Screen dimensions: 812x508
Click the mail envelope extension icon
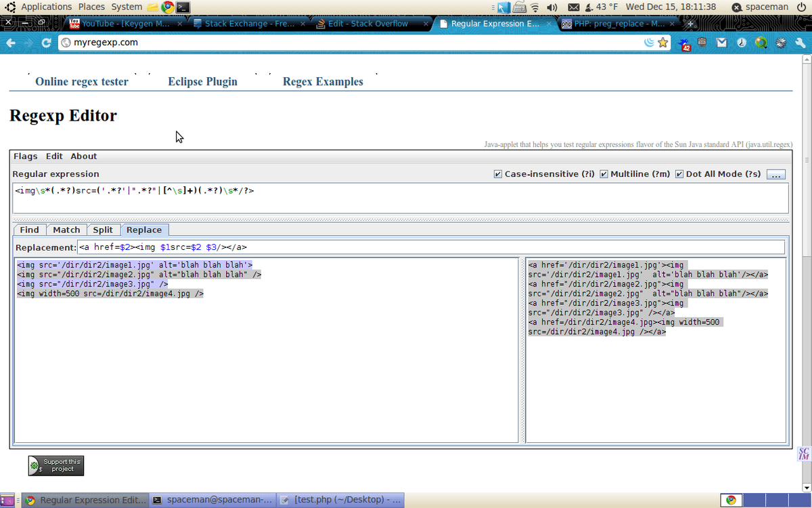[722, 43]
